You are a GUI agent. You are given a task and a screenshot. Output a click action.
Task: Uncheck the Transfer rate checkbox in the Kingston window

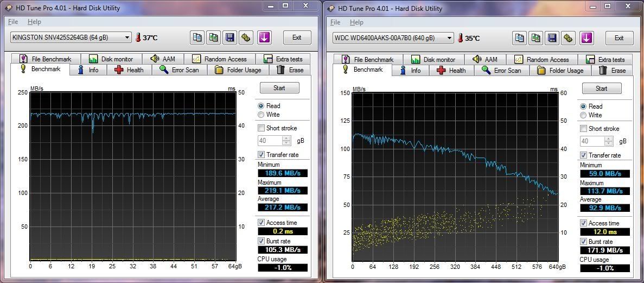(x=262, y=155)
